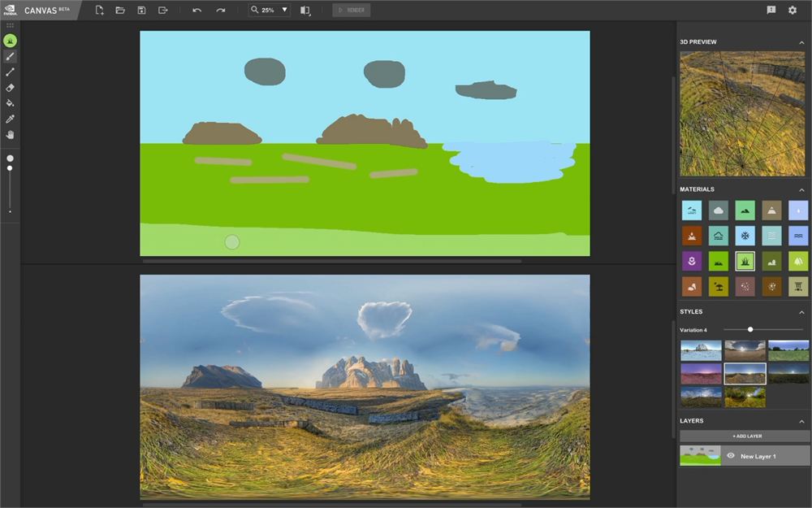The height and width of the screenshot is (508, 812).
Task: Pick the snowflake material swatch
Action: click(745, 236)
